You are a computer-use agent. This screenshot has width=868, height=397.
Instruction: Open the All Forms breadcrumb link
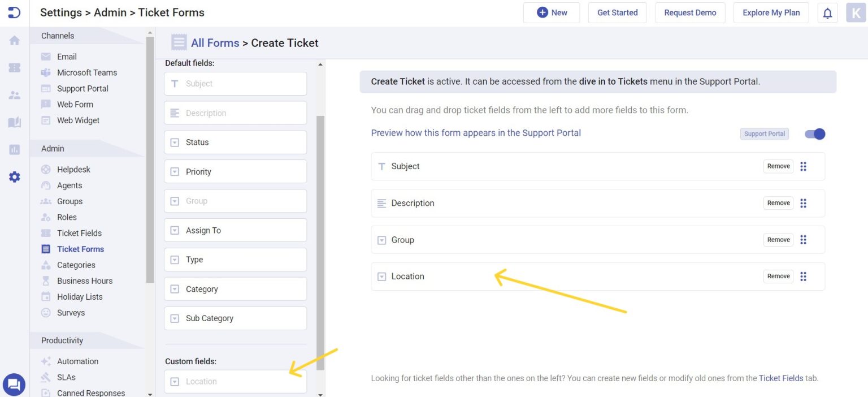[x=215, y=42]
